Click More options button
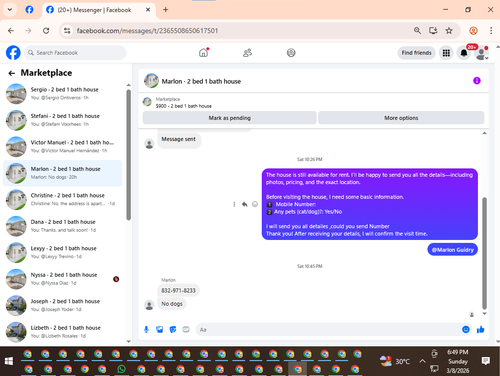500x376 pixels. point(401,118)
